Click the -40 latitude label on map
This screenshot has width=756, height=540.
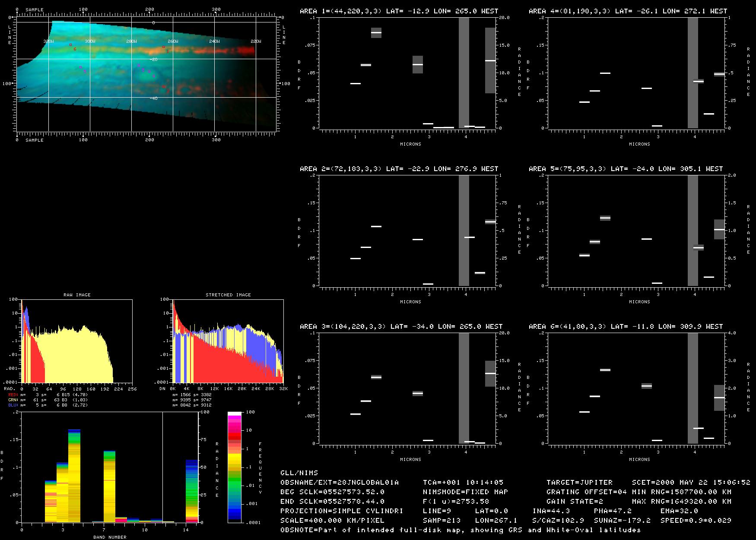point(154,98)
